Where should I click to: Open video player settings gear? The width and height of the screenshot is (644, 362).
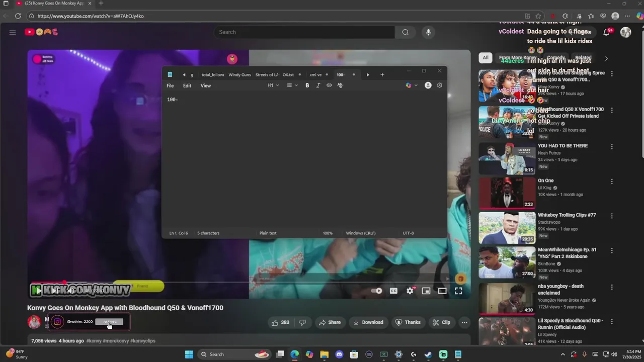pyautogui.click(x=410, y=291)
